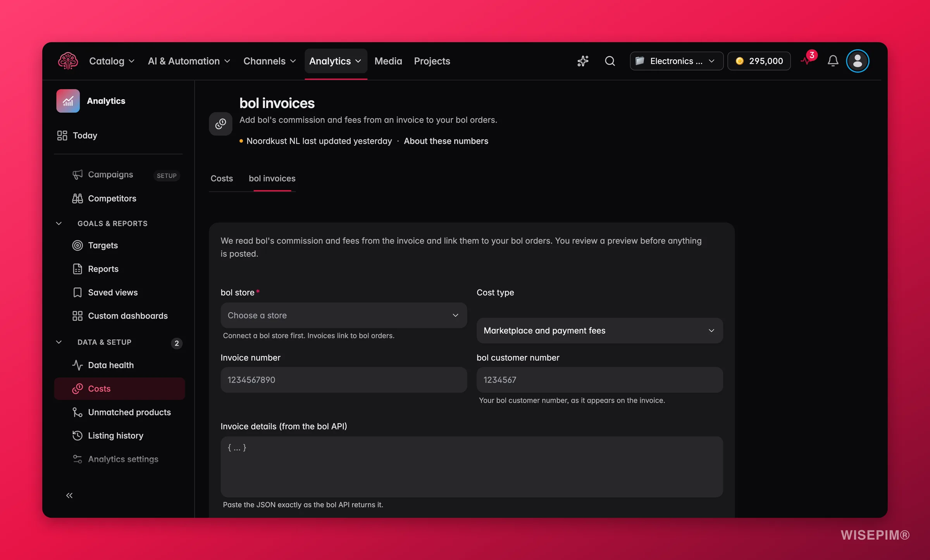930x560 pixels.
Task: Go to Projects
Action: click(x=432, y=61)
